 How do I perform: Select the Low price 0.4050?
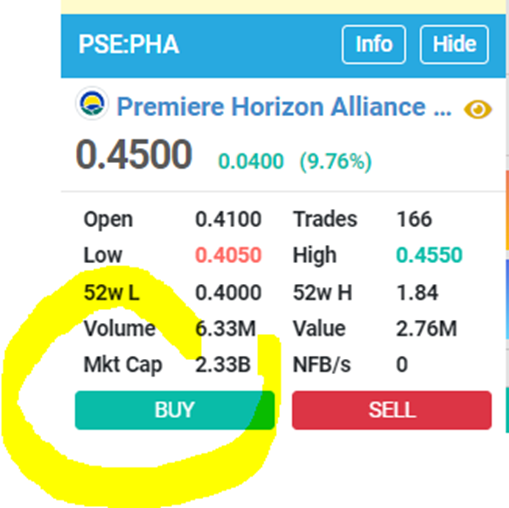tap(228, 255)
